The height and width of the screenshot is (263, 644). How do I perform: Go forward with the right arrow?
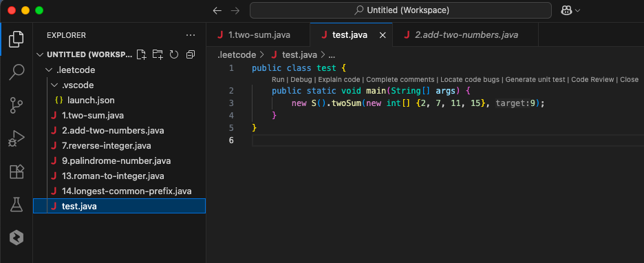pos(235,11)
